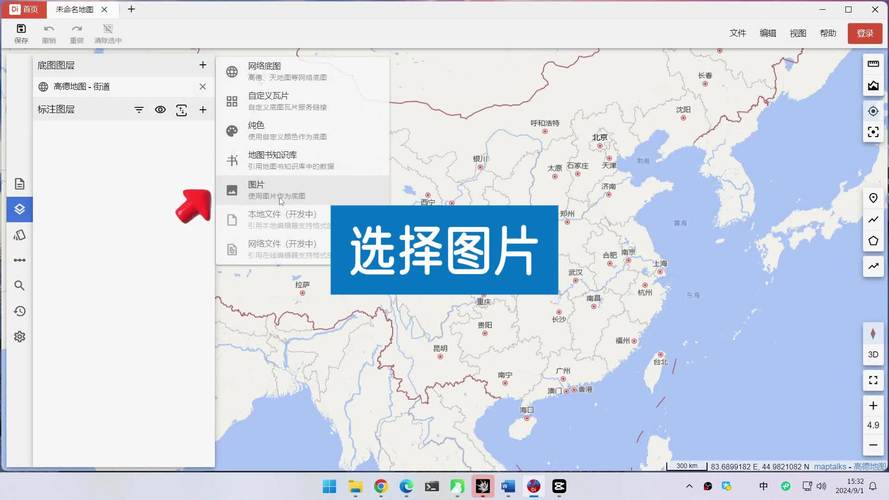Image resolution: width=889 pixels, height=500 pixels.
Task: Choose the 图片 option in the basemap menu
Action: coord(303,190)
